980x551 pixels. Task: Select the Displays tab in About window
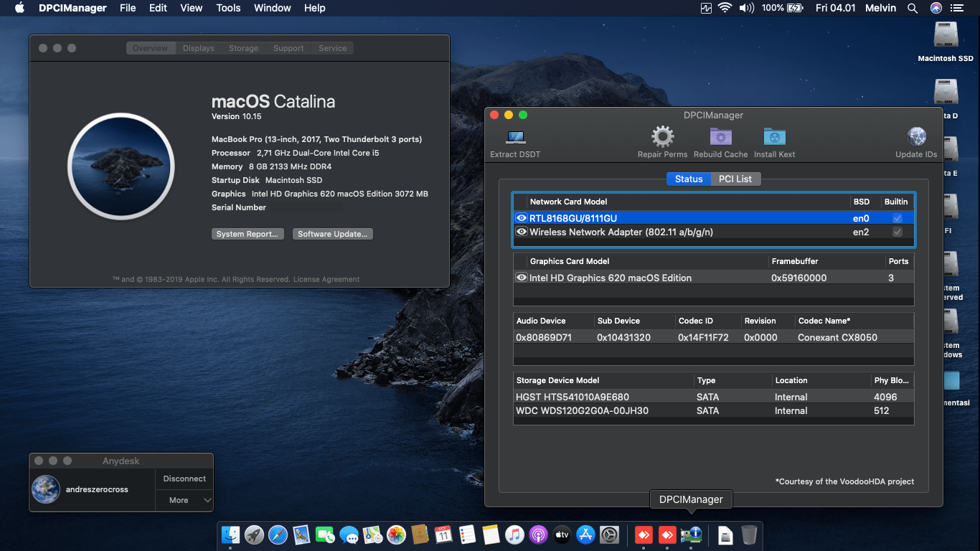[198, 48]
